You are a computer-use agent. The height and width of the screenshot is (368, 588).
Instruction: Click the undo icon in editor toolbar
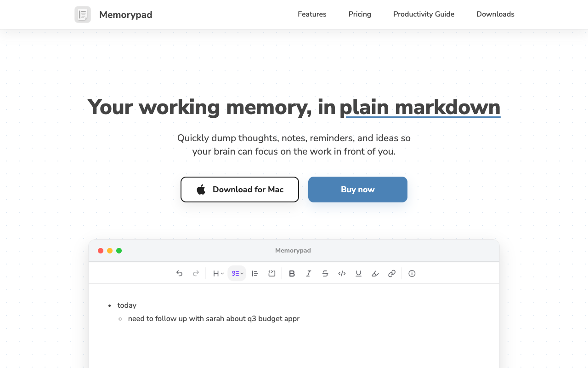pyautogui.click(x=180, y=273)
